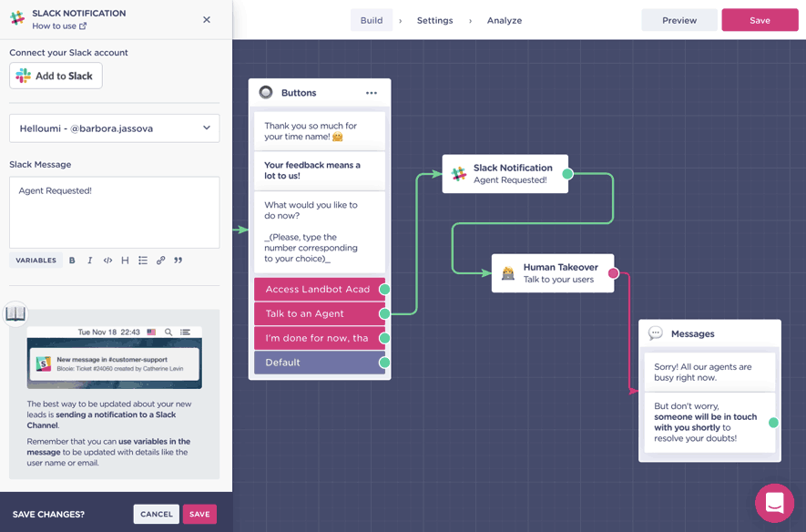Click the top-right Save button

pyautogui.click(x=760, y=20)
